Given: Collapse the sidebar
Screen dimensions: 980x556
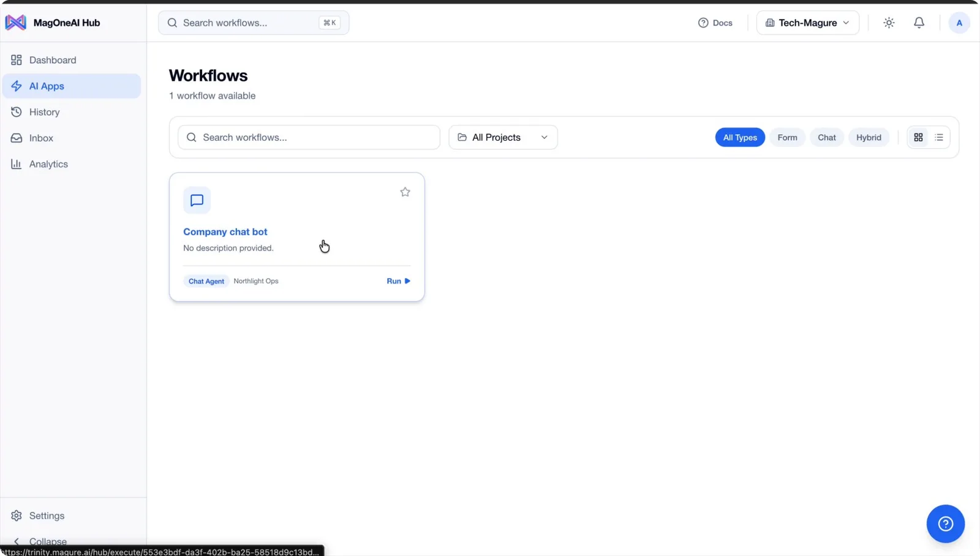Looking at the screenshot, I should (40, 541).
